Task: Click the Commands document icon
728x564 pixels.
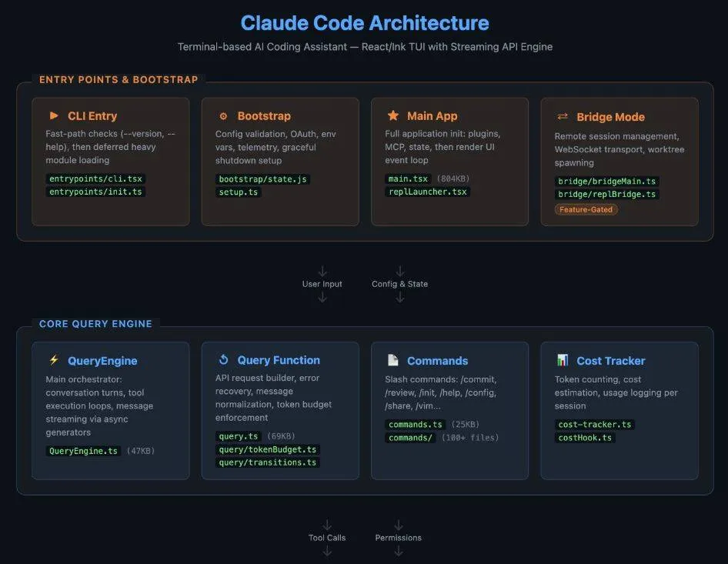Action: click(x=393, y=360)
